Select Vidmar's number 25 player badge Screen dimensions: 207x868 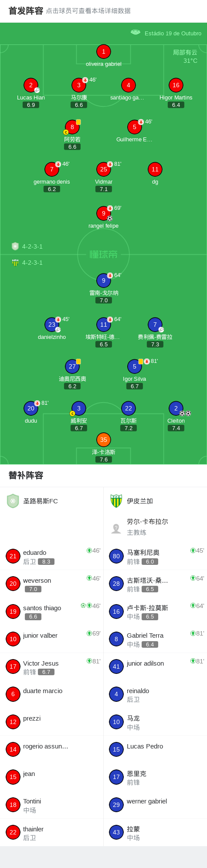pyautogui.click(x=103, y=169)
